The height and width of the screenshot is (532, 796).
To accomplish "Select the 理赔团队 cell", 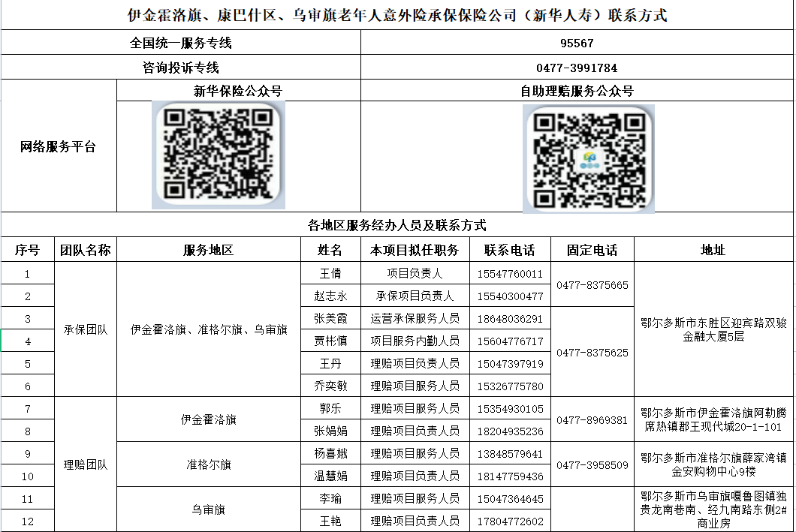I will (x=86, y=464).
